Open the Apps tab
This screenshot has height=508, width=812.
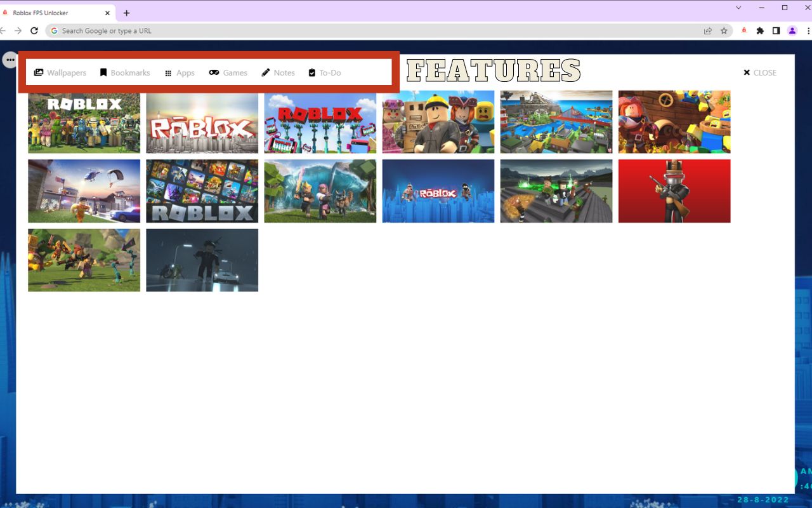pyautogui.click(x=180, y=72)
